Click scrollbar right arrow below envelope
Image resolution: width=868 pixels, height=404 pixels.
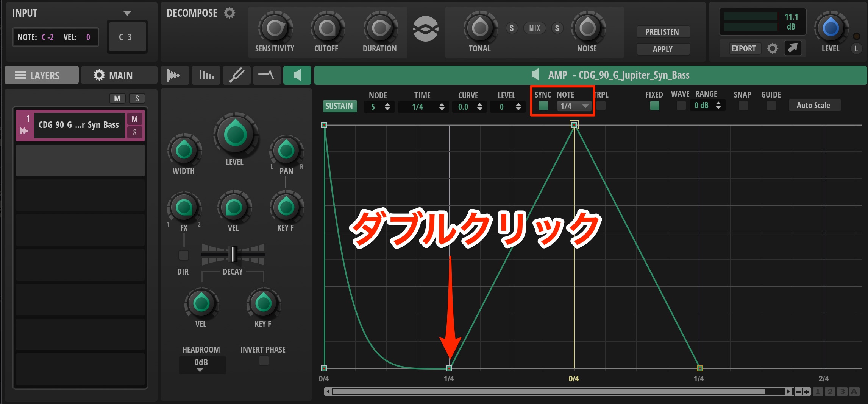point(788,392)
